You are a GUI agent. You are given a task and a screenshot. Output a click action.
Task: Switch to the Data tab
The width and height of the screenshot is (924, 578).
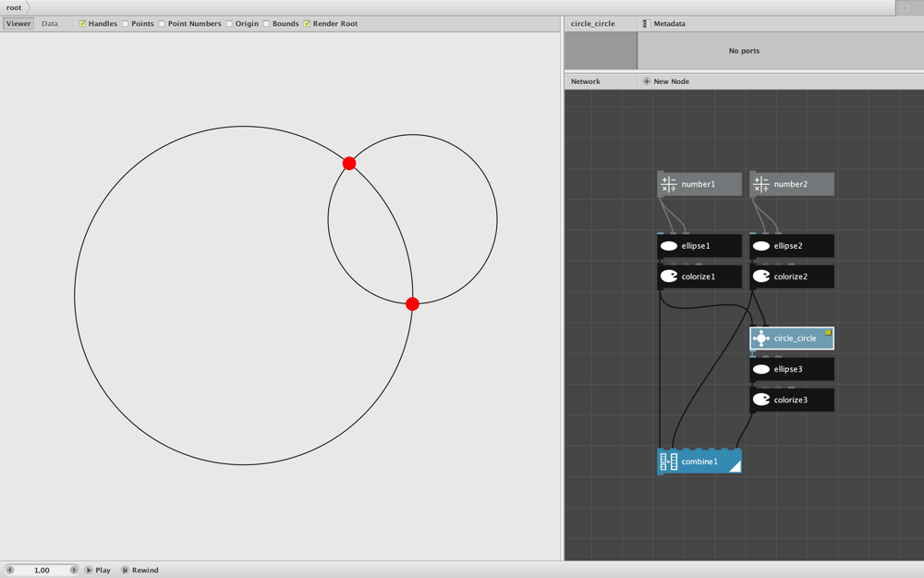50,24
